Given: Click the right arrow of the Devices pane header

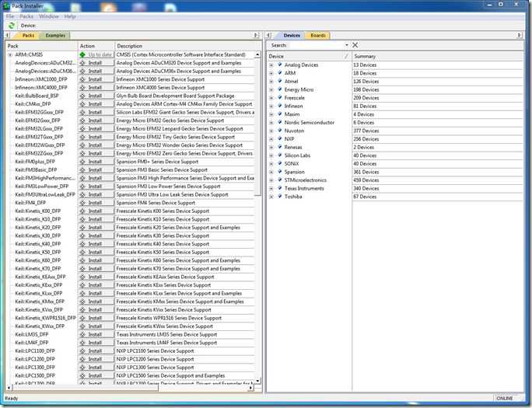Looking at the screenshot, I should pos(519,35).
